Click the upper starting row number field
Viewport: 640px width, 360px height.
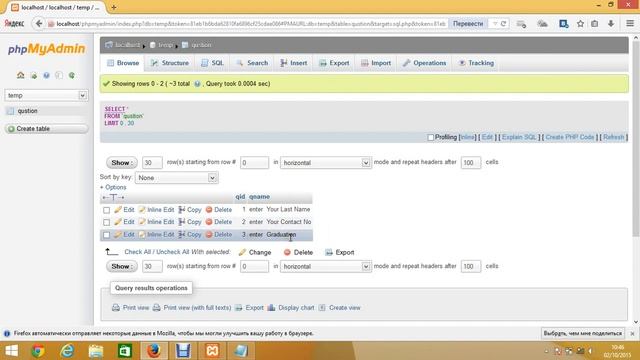point(254,162)
